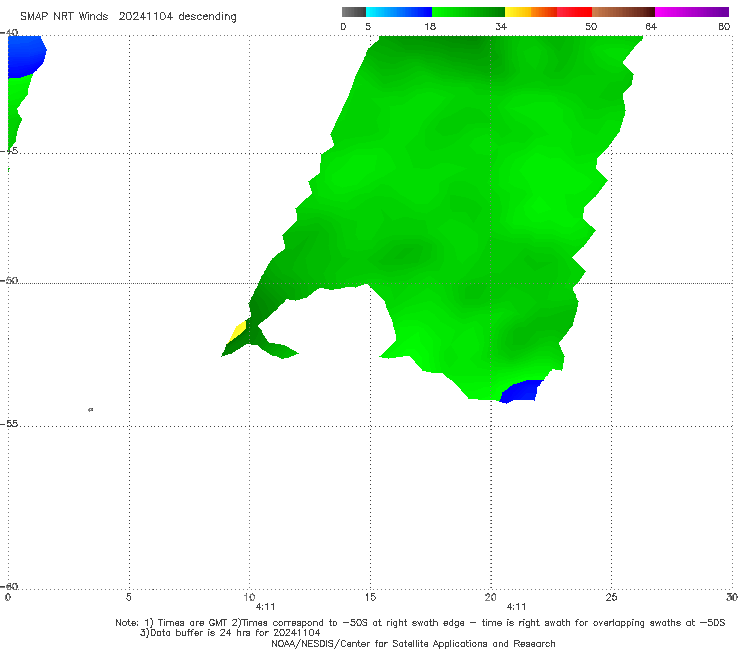This screenshot has height=650, width=740.
Task: Click the colorbar label '5'
Action: (x=368, y=27)
